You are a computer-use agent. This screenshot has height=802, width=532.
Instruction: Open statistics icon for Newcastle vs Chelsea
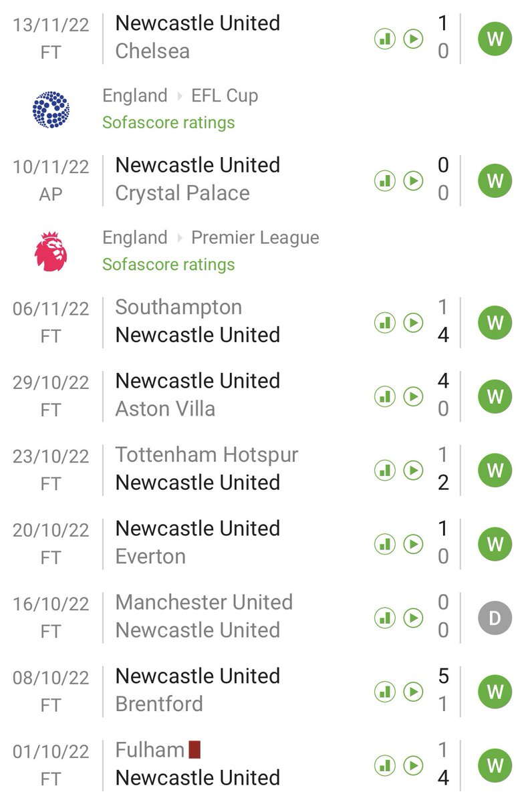pos(384,39)
